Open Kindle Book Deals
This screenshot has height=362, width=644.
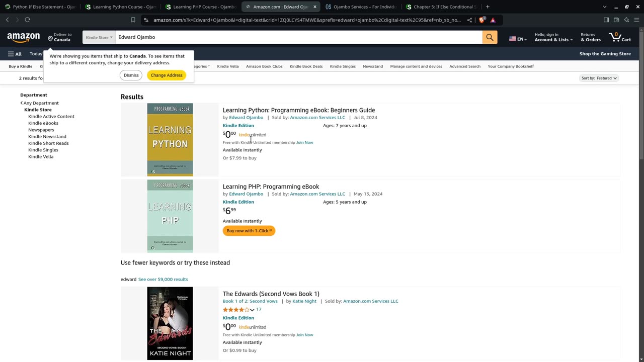pyautogui.click(x=306, y=66)
